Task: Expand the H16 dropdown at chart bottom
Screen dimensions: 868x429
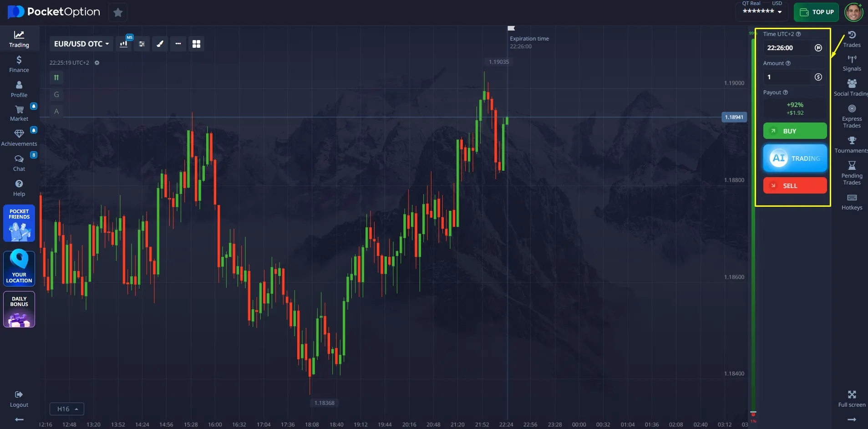Action: pyautogui.click(x=67, y=409)
